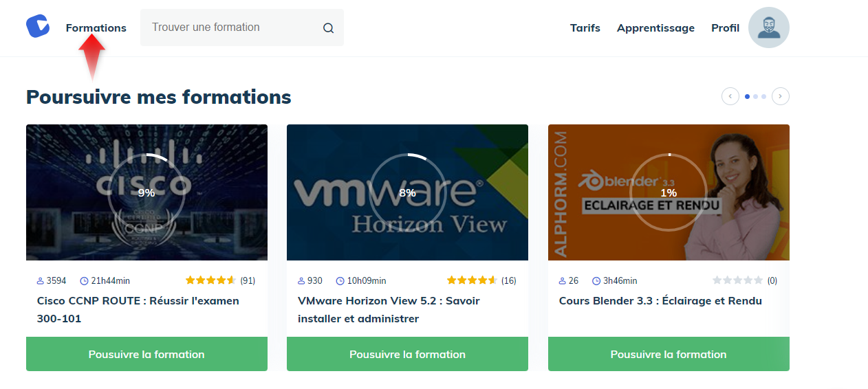Go to previous carousel slide arrow

pos(730,97)
